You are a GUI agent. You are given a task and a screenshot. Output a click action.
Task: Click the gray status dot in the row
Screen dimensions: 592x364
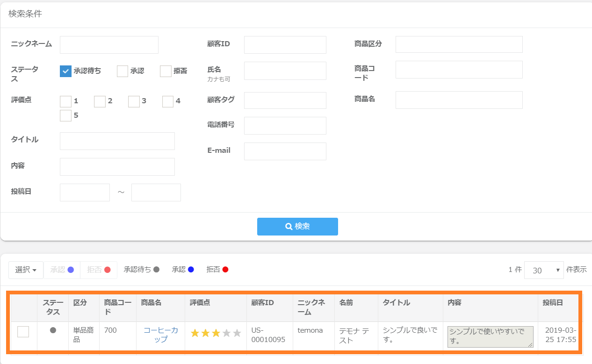[53, 330]
